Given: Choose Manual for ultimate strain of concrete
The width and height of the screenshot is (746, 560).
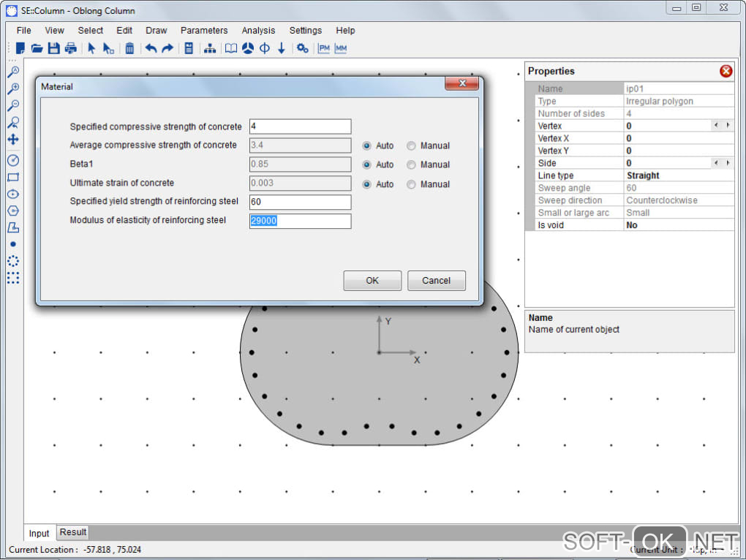Looking at the screenshot, I should (412, 184).
